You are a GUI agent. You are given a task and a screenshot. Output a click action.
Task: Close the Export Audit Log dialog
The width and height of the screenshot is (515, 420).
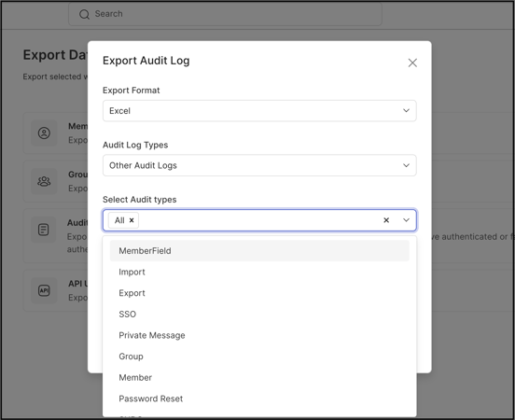(x=412, y=63)
